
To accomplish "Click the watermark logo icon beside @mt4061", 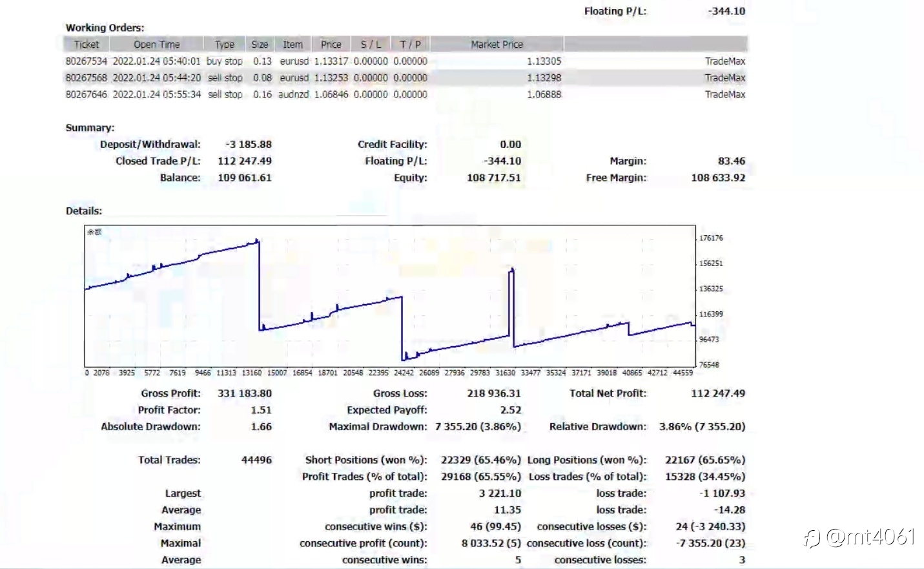I will (x=812, y=537).
